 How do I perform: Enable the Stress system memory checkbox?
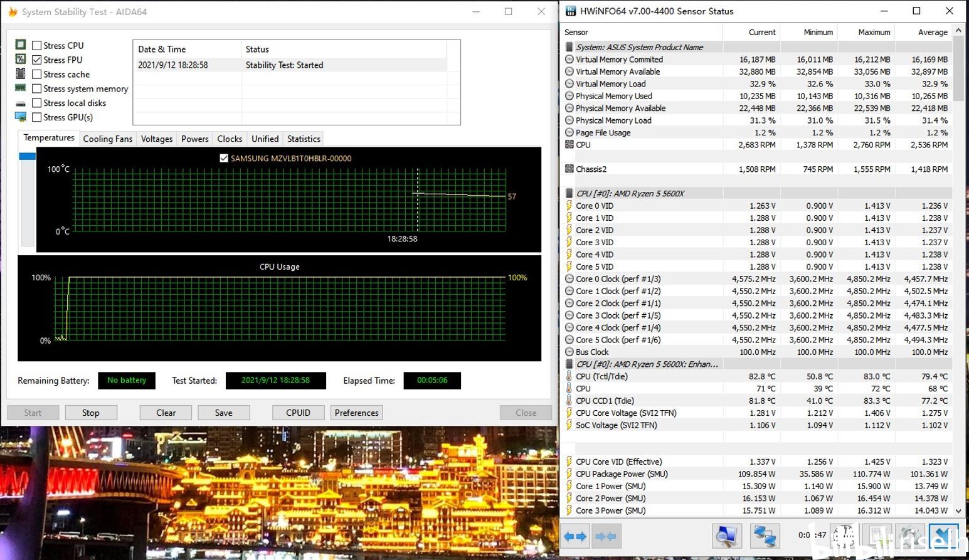click(37, 88)
